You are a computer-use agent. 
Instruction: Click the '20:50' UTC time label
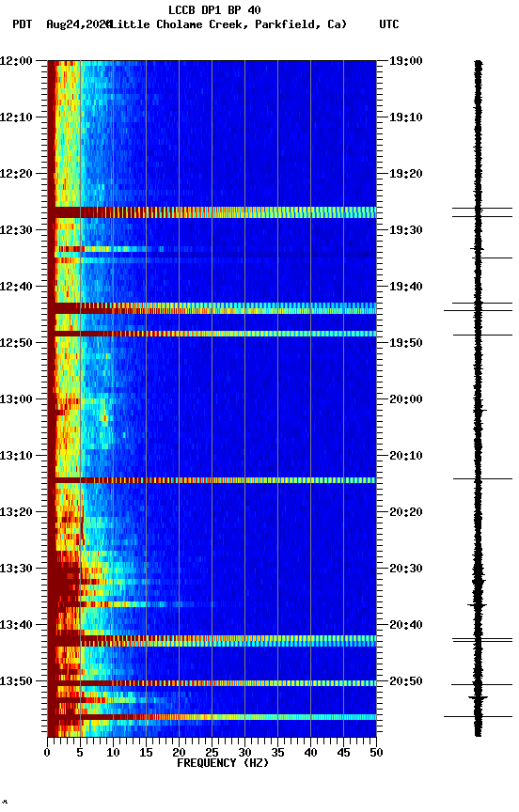406,681
